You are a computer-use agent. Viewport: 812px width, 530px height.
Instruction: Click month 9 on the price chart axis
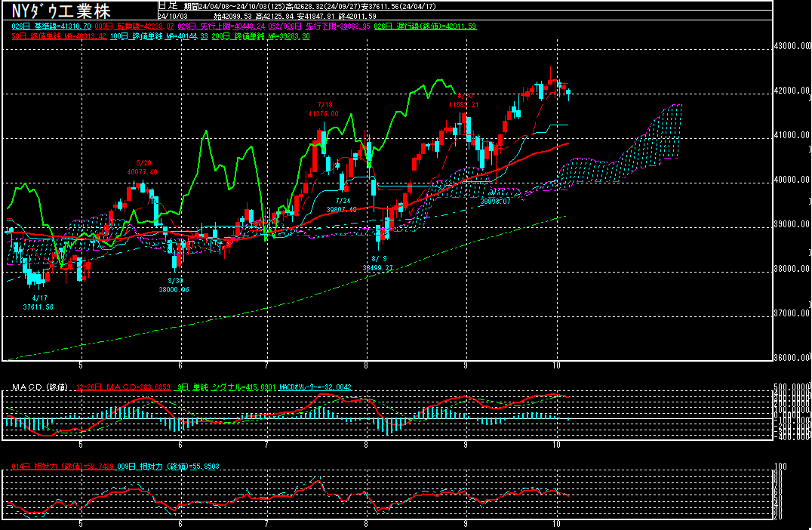point(466,365)
